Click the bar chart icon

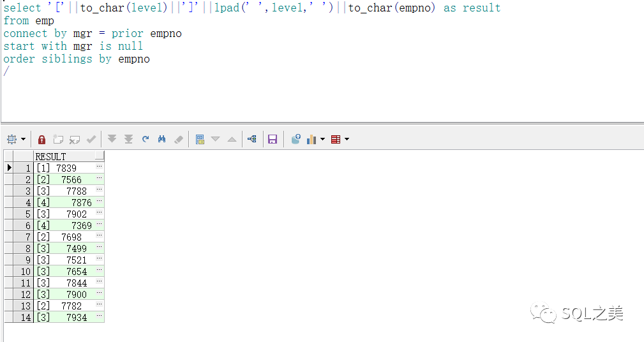point(311,140)
